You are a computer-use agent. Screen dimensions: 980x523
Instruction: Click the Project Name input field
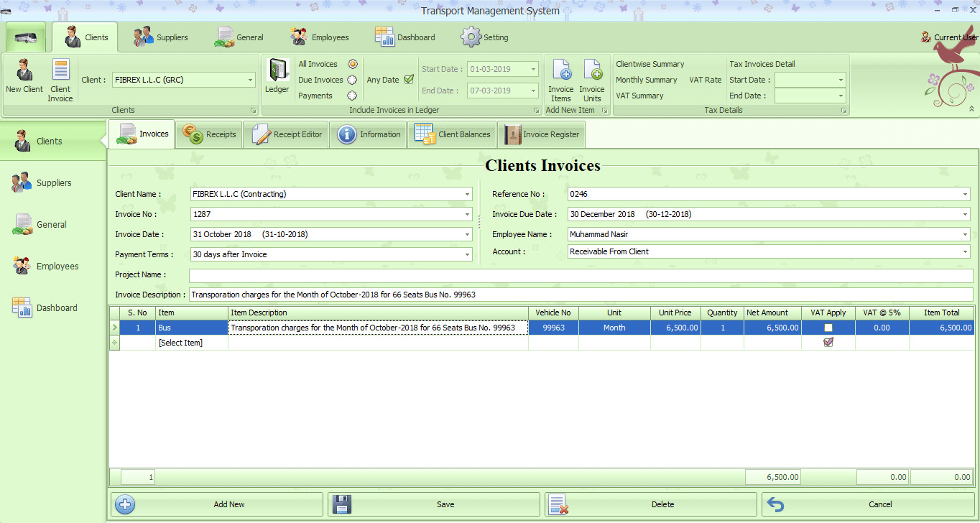click(x=581, y=276)
